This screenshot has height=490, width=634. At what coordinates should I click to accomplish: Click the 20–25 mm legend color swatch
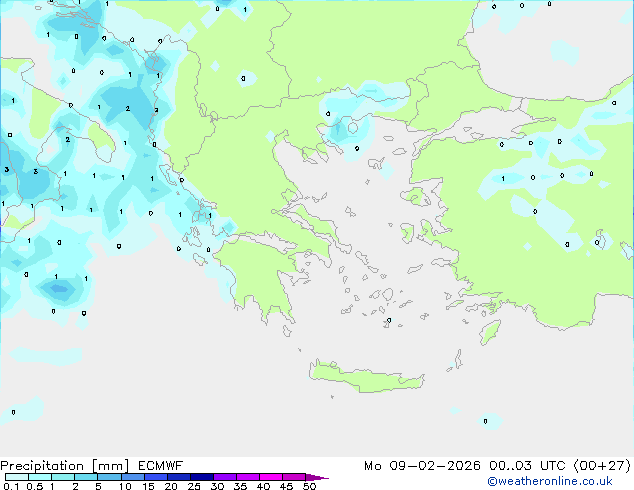179,477
